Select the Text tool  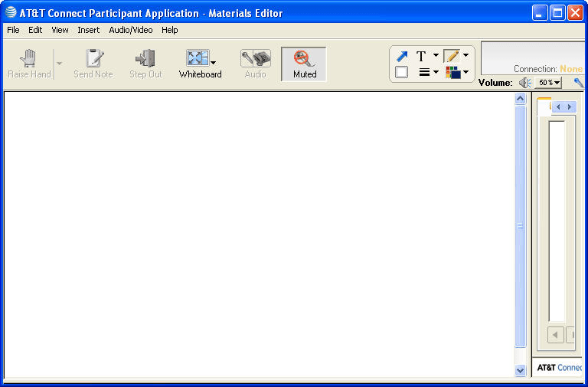(421, 56)
